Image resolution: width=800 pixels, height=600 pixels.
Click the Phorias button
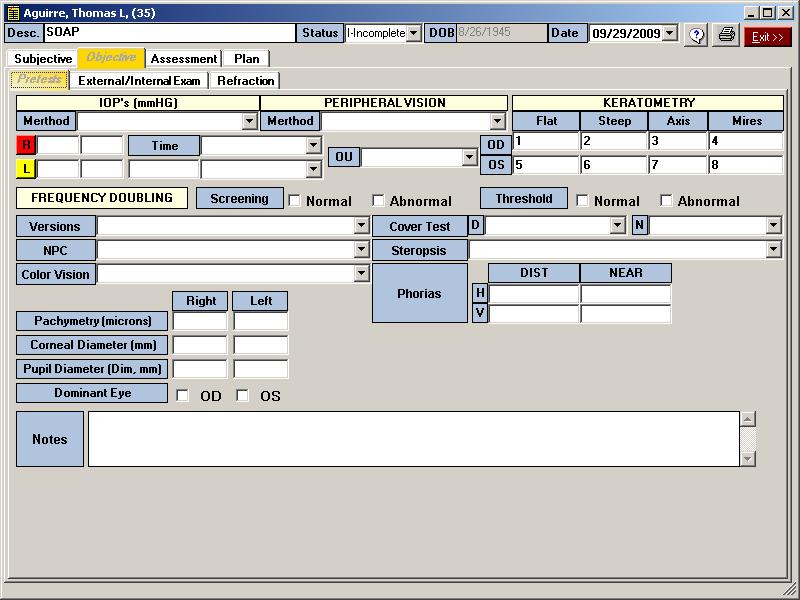(x=419, y=294)
